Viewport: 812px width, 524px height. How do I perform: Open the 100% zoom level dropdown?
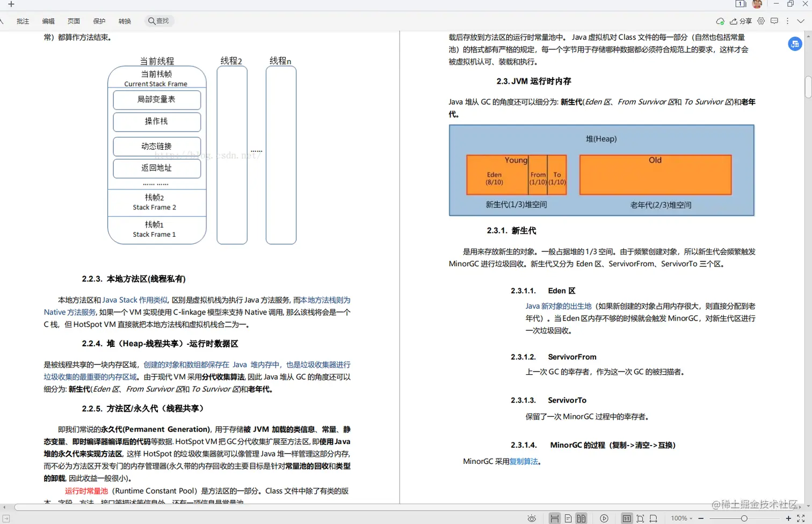click(x=682, y=518)
